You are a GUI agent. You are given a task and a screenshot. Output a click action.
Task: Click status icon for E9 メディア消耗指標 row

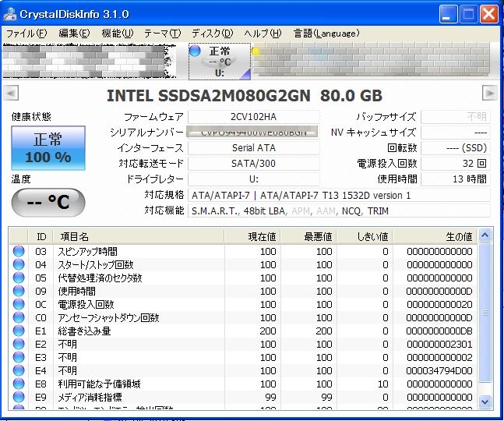tap(19, 397)
